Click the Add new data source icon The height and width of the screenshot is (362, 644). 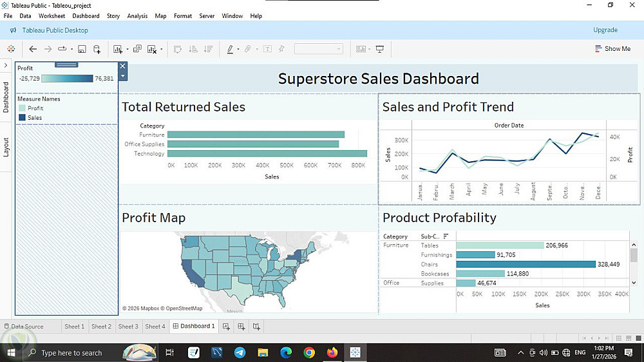point(97,49)
